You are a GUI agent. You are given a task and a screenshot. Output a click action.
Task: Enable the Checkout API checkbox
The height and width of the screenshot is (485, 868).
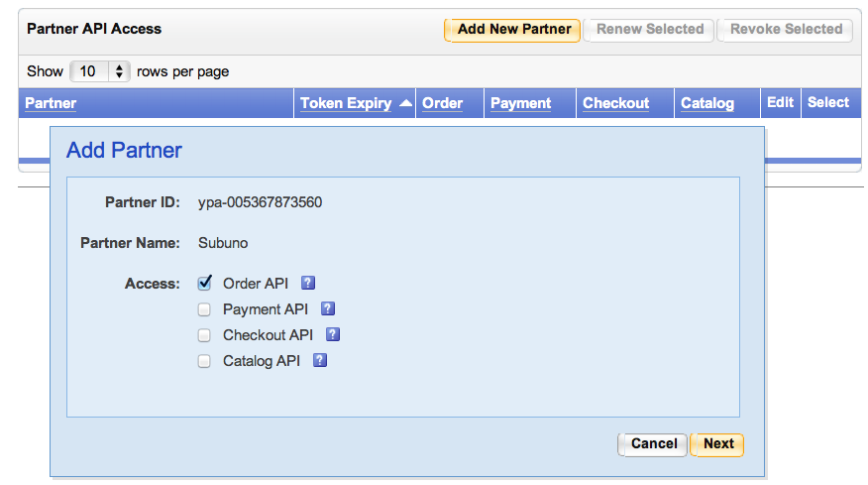coord(205,335)
